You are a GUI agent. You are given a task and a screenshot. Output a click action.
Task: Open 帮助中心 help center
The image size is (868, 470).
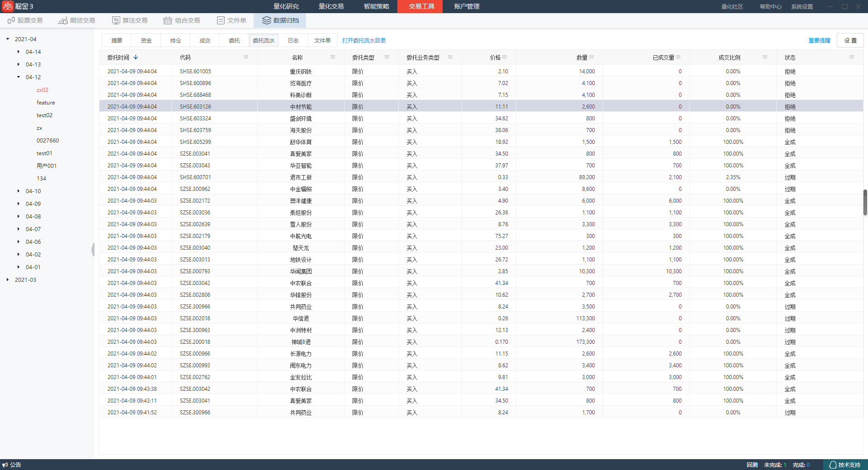click(770, 7)
